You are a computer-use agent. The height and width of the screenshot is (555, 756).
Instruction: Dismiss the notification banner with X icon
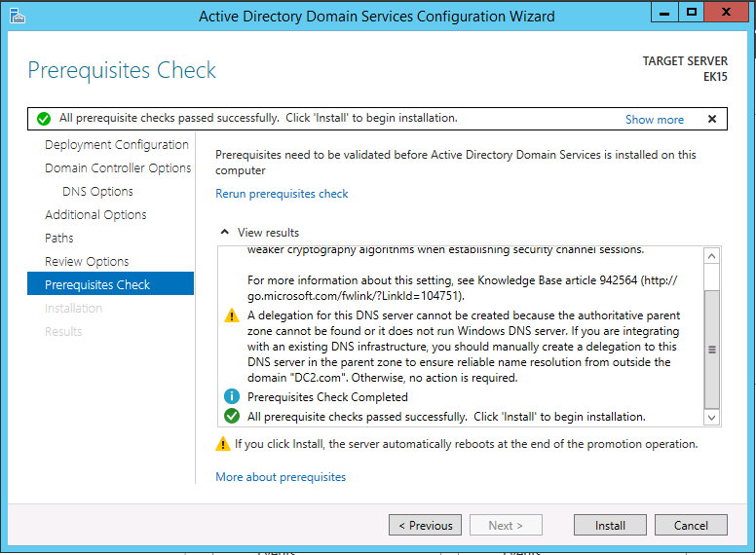click(711, 119)
